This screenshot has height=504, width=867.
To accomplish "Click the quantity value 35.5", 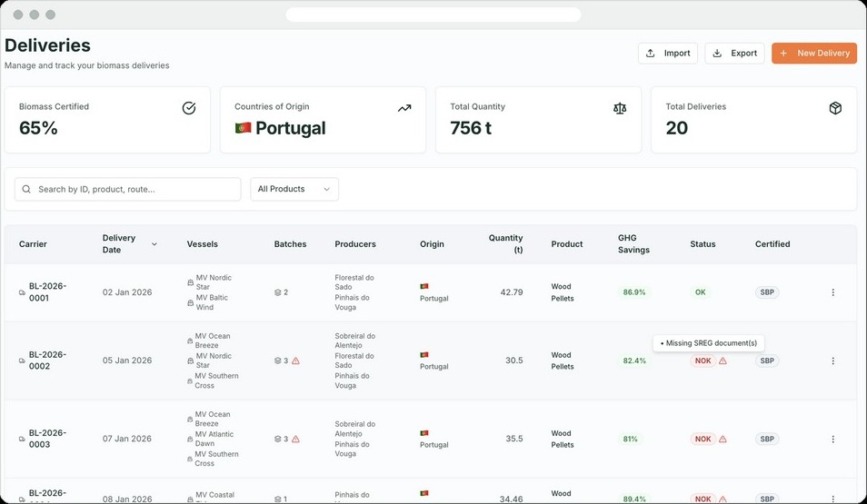I will tap(514, 439).
